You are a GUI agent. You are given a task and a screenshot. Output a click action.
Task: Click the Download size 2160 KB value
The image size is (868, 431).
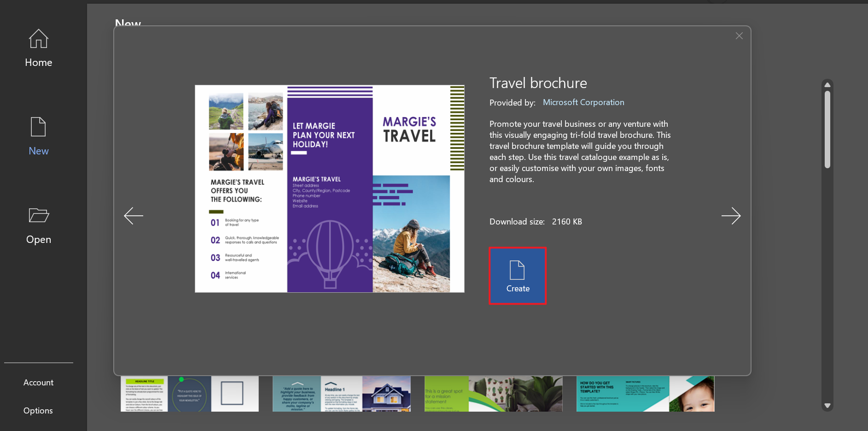567,222
